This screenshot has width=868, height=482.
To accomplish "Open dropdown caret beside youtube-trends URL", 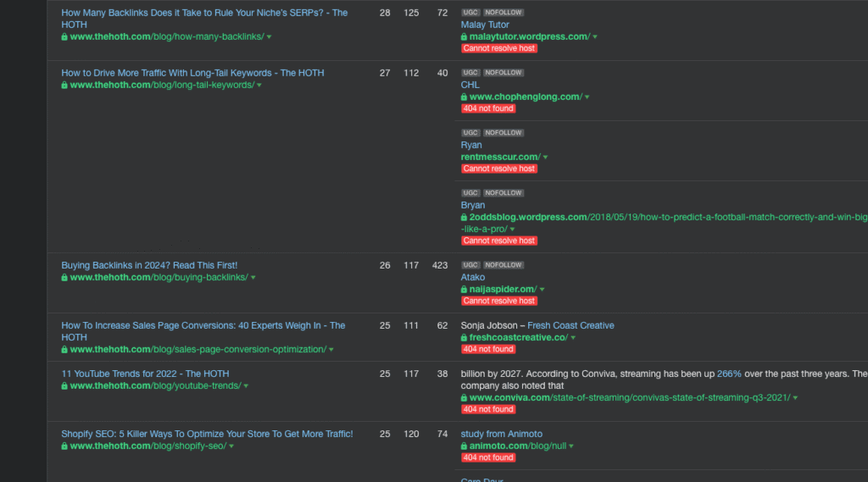I will pyautogui.click(x=248, y=386).
